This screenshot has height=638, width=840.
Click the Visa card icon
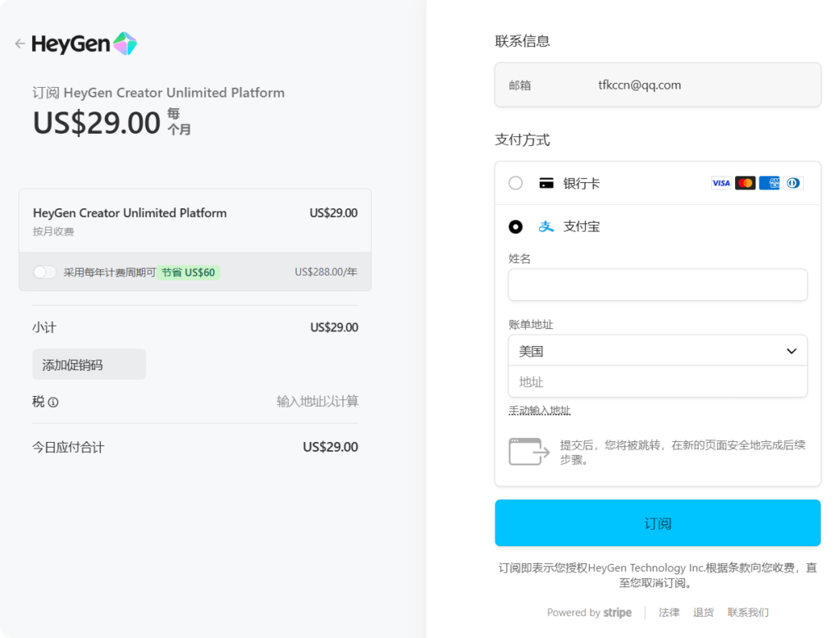[x=721, y=183]
